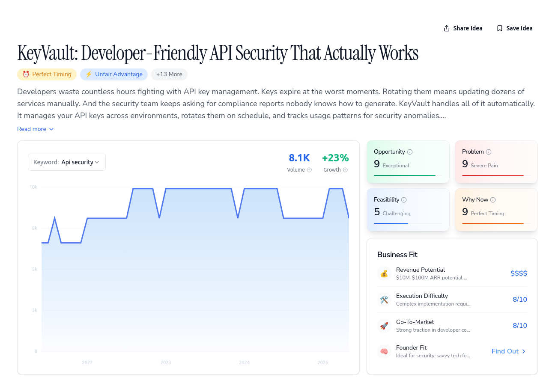
Task: Expand the +13 More tags
Action: pyautogui.click(x=169, y=74)
